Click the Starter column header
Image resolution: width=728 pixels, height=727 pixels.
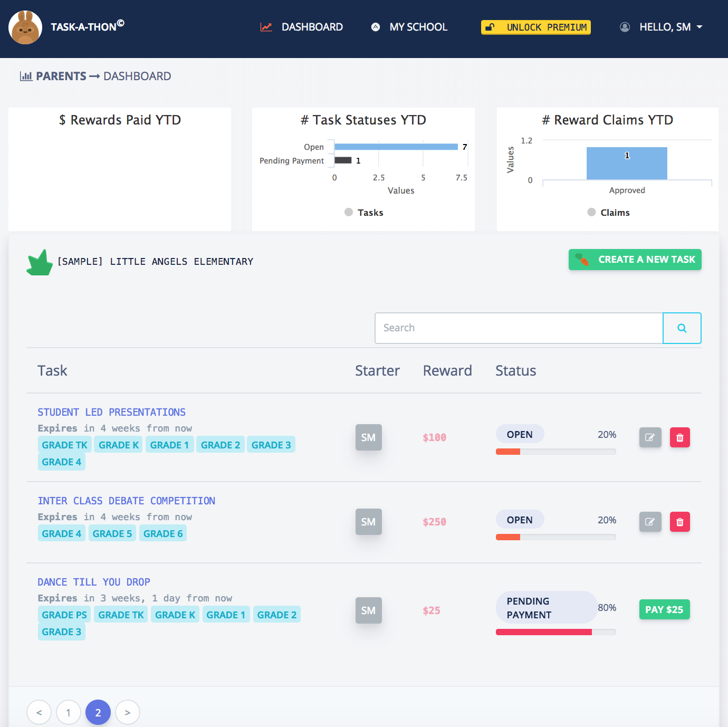click(x=378, y=370)
